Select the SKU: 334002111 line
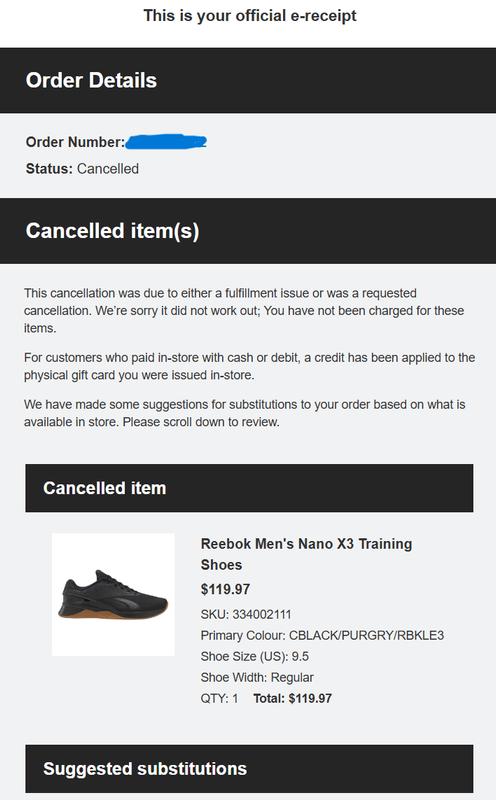The width and height of the screenshot is (496, 800). coord(245,614)
